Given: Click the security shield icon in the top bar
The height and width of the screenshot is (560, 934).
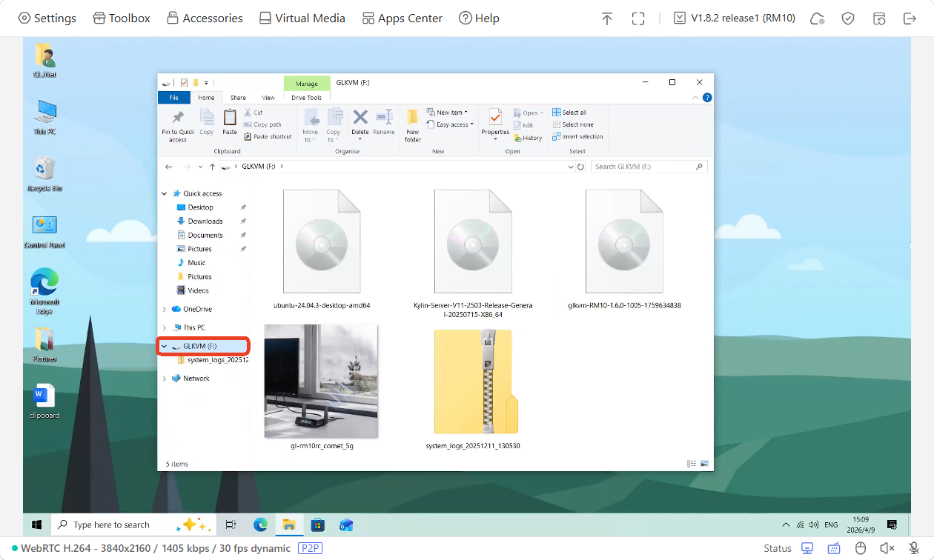Looking at the screenshot, I should pos(847,18).
